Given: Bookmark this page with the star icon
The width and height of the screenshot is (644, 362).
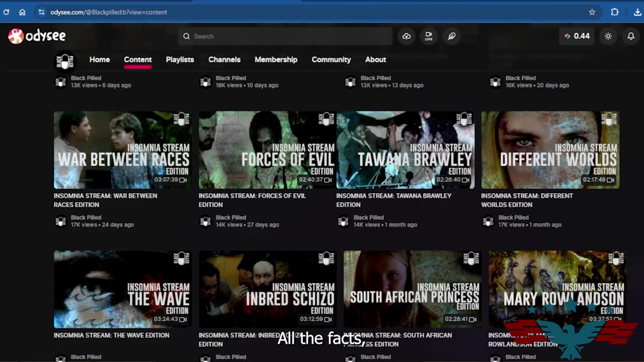Looking at the screenshot, I should 592,12.
